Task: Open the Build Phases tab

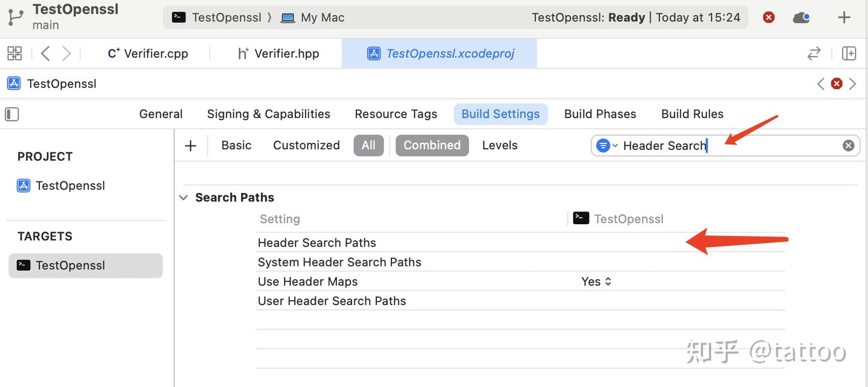Action: [600, 114]
